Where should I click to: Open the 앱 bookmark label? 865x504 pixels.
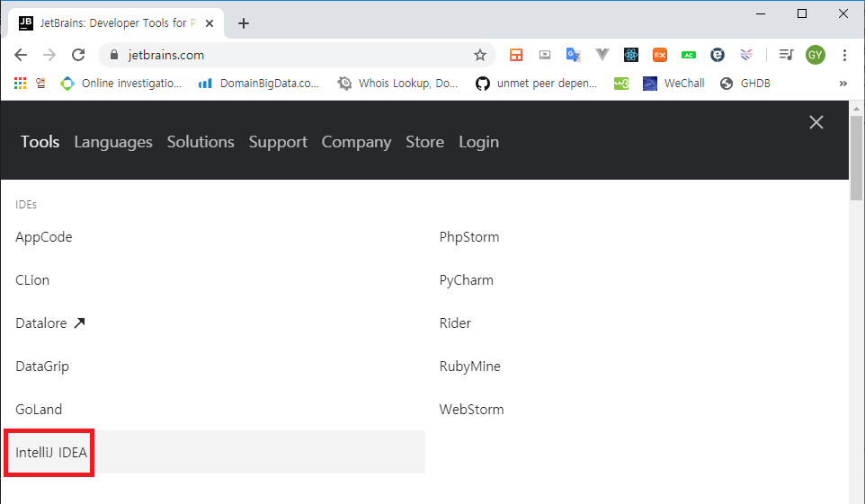click(x=40, y=84)
